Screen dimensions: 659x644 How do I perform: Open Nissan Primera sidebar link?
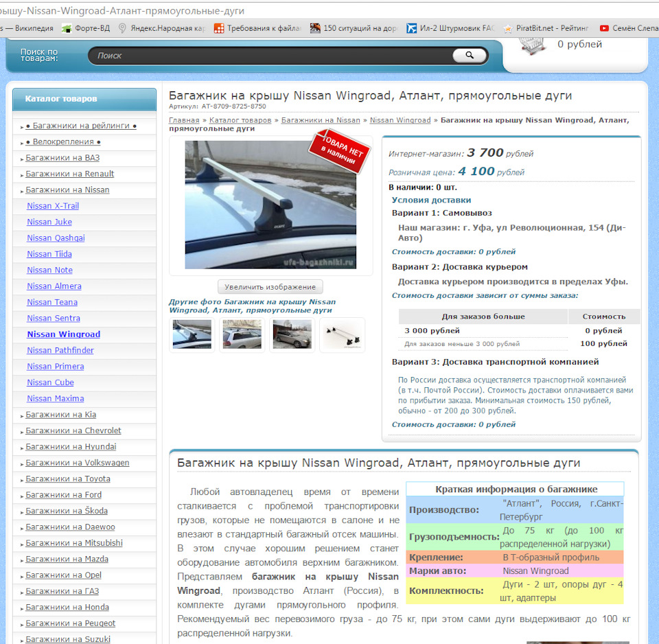(56, 366)
